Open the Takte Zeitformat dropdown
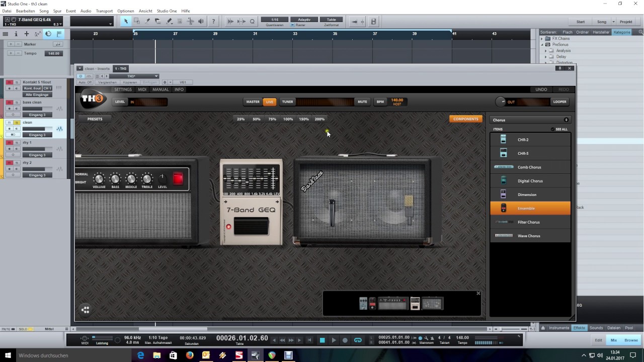The image size is (644, 362). tap(332, 20)
